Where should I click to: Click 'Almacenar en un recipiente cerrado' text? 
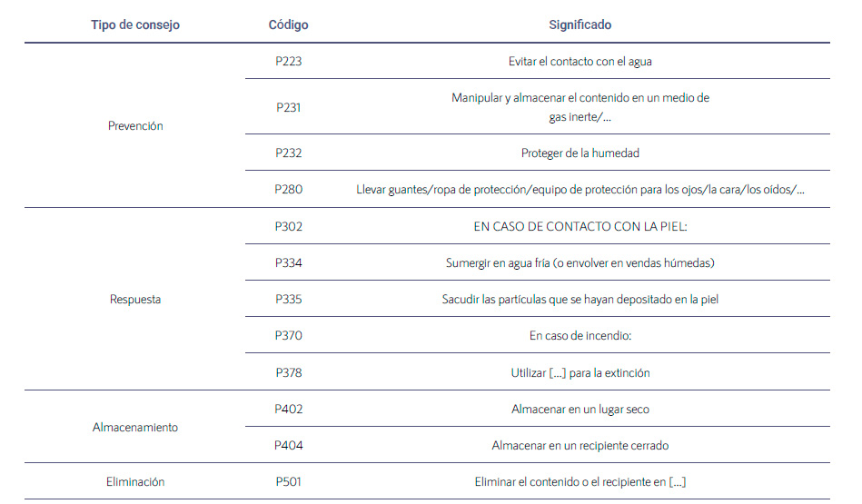click(x=580, y=445)
